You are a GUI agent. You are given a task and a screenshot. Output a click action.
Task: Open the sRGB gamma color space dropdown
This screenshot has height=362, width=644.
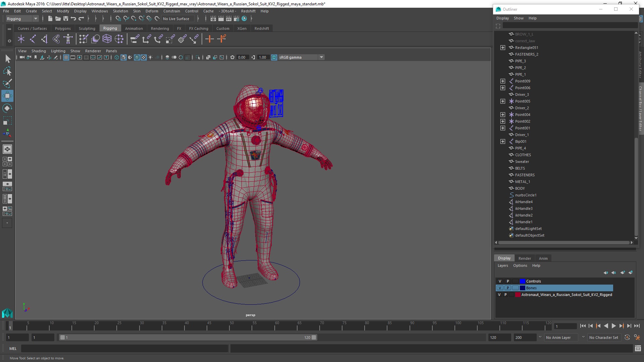pos(302,57)
